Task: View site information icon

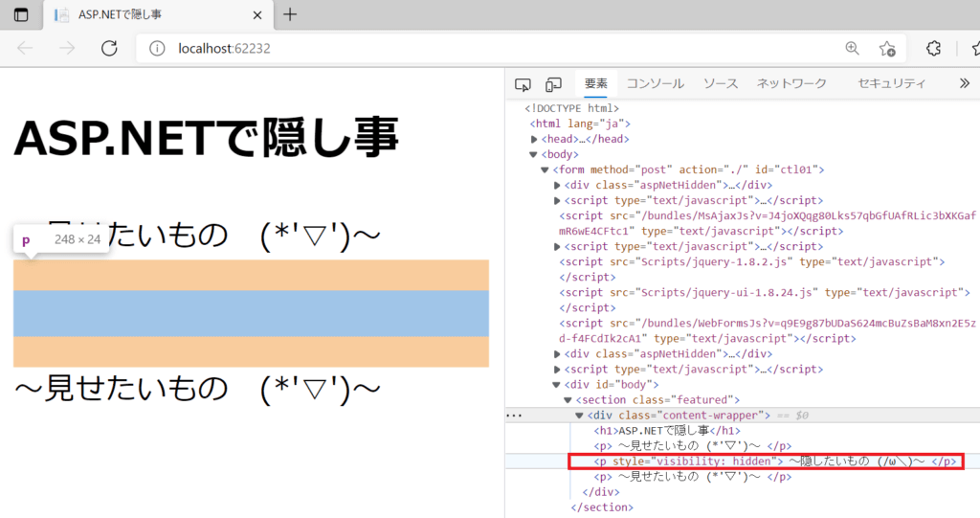Action: click(x=157, y=48)
